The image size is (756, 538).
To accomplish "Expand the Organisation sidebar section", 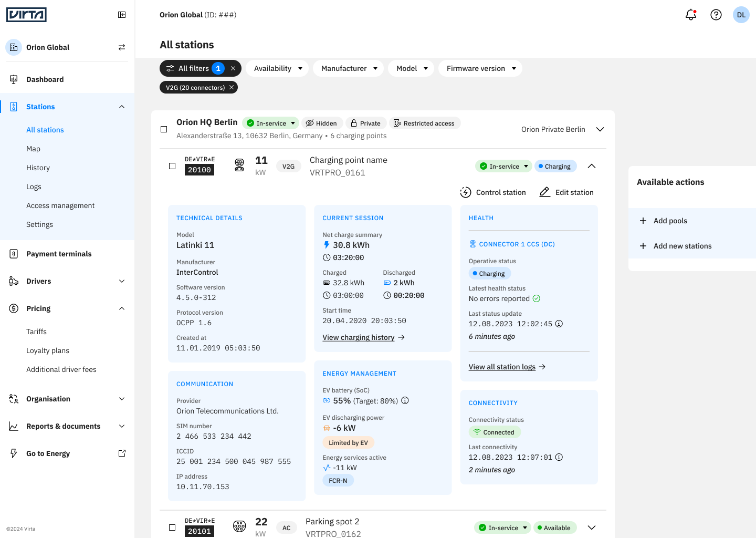I will (x=122, y=399).
